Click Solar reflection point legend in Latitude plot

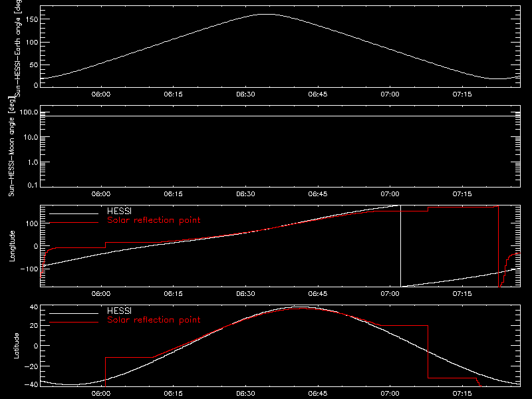tap(154, 320)
